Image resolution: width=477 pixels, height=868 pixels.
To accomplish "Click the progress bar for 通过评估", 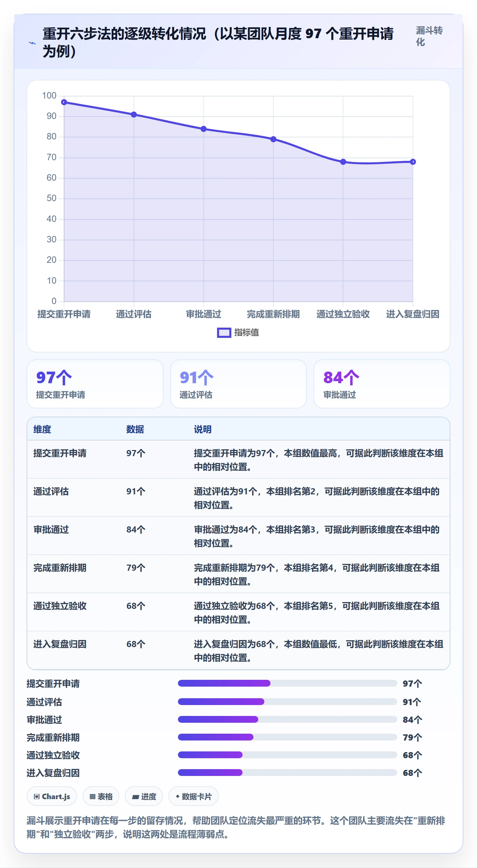I will pyautogui.click(x=288, y=702).
